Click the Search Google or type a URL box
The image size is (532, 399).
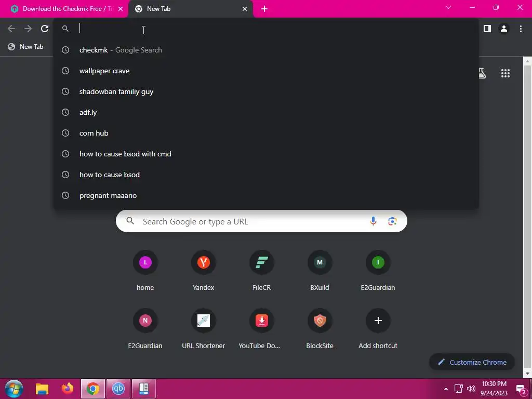[x=261, y=221]
